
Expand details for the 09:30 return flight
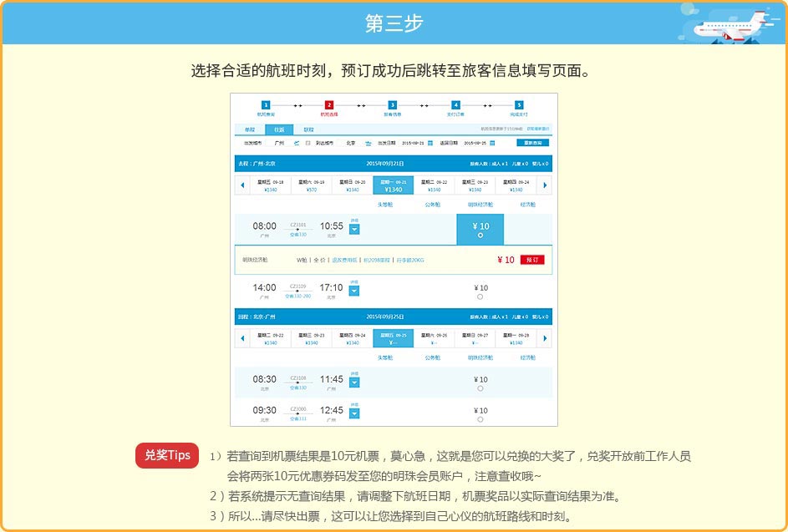354,413
